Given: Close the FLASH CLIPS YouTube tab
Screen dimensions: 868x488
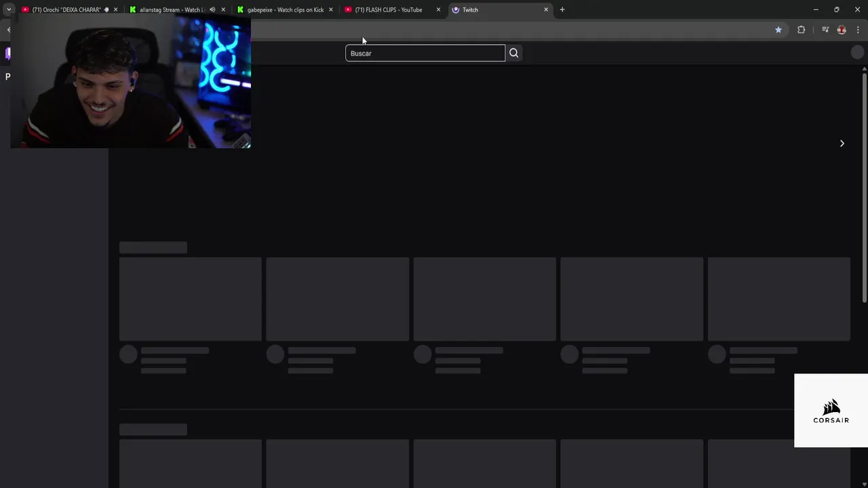Looking at the screenshot, I should coord(438,9).
